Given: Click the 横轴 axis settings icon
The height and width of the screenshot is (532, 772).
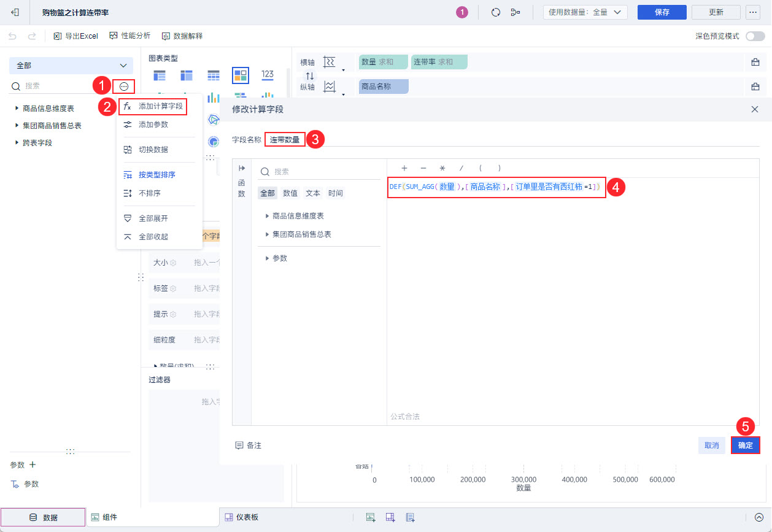Looking at the screenshot, I should (330, 63).
